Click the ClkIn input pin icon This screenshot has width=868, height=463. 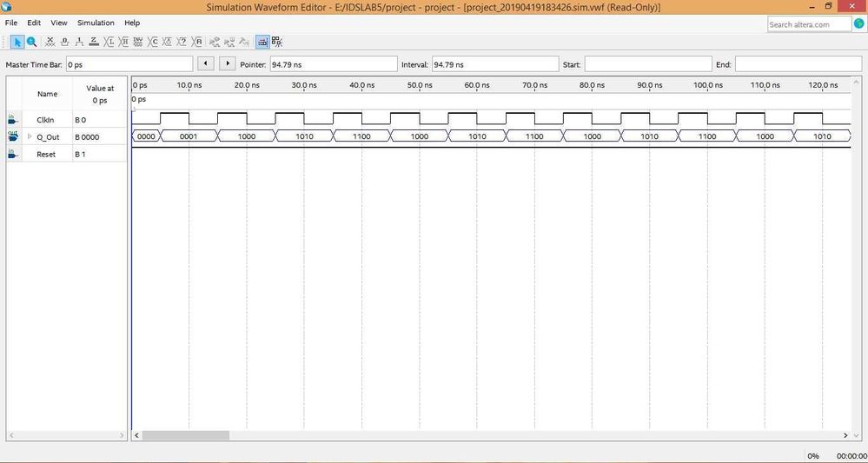point(13,119)
